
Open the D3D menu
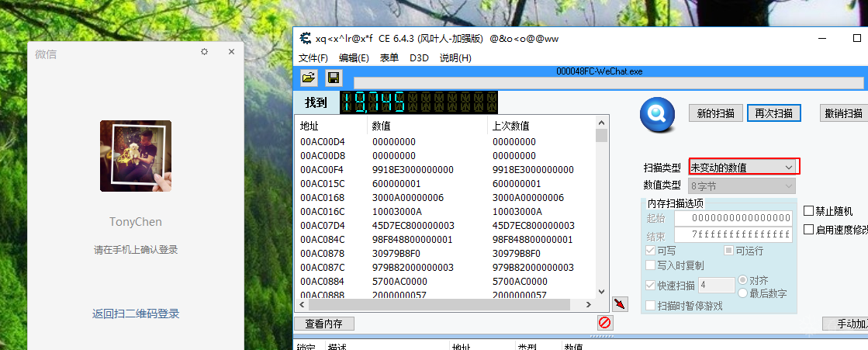[x=419, y=58]
